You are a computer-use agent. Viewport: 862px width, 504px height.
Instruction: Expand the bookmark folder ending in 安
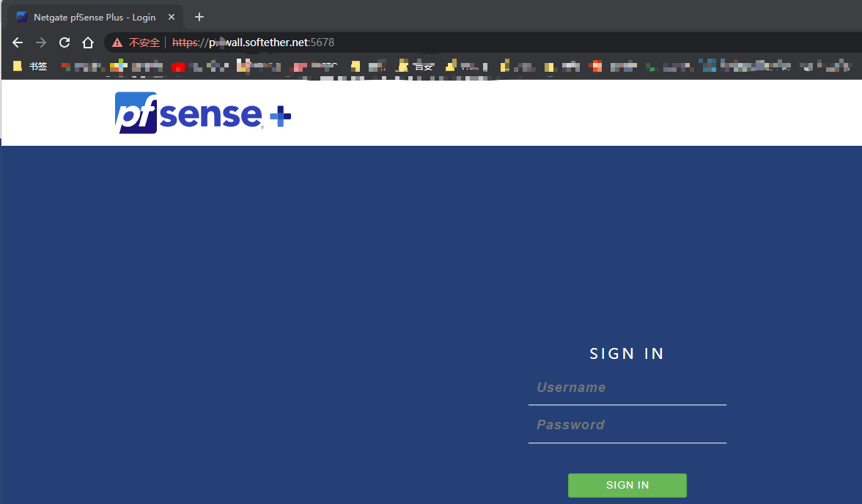415,66
